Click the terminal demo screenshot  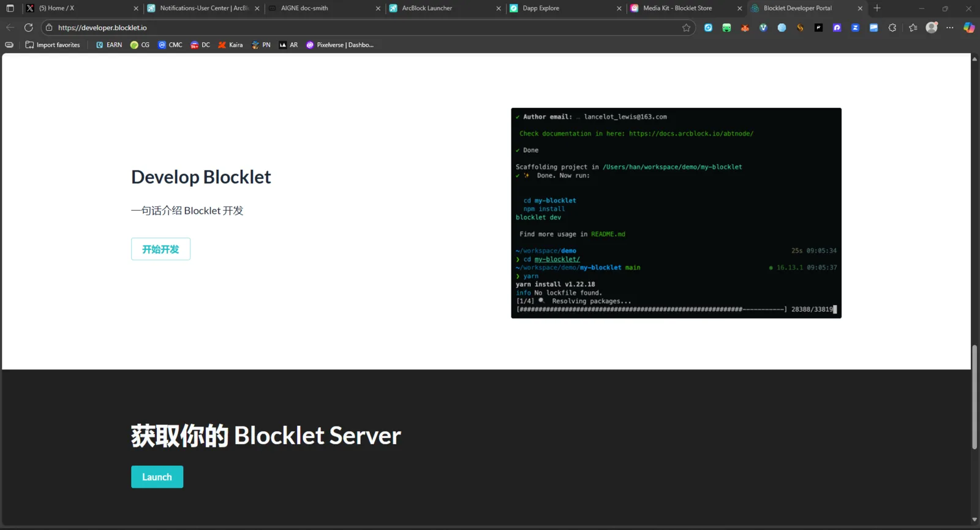pos(676,213)
